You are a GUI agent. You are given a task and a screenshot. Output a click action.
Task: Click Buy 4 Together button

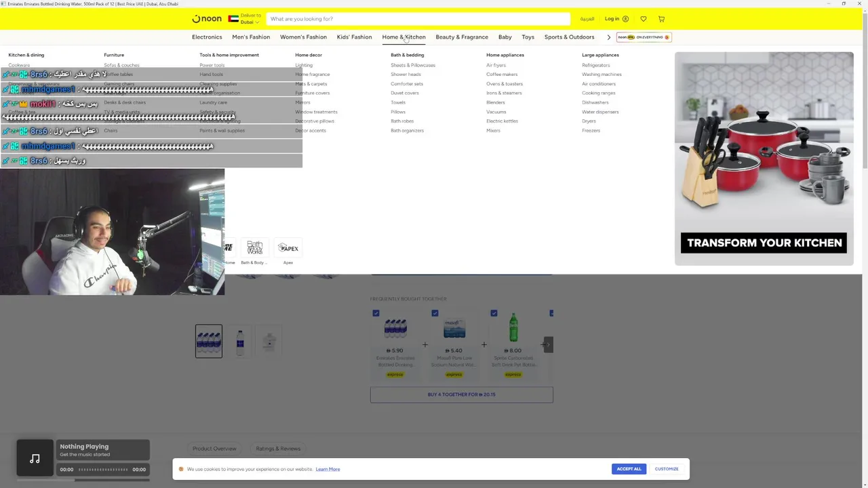tap(462, 394)
